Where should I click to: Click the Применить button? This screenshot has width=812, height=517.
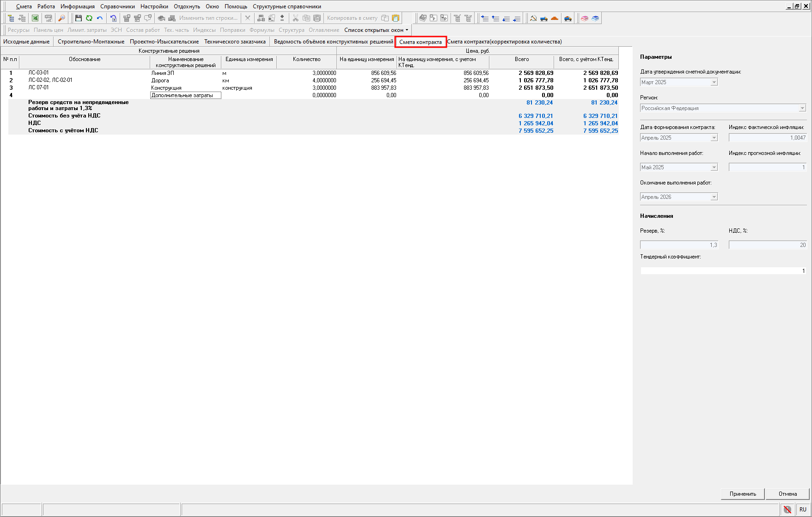pyautogui.click(x=743, y=494)
